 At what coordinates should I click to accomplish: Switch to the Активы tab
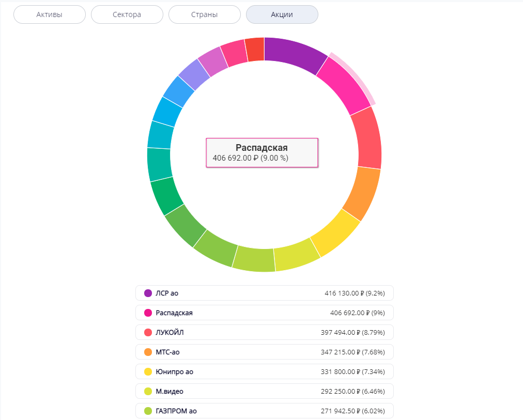(x=50, y=14)
